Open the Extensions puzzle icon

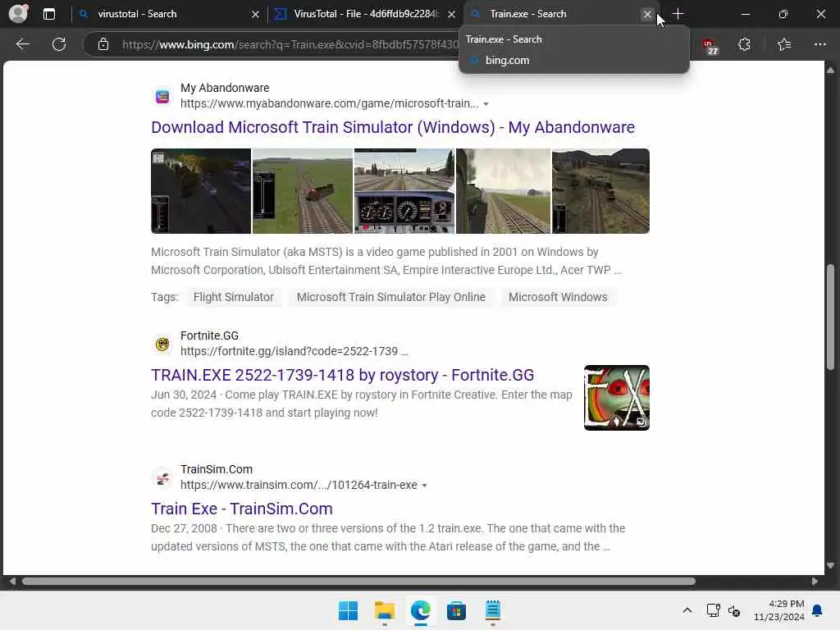coord(744,44)
